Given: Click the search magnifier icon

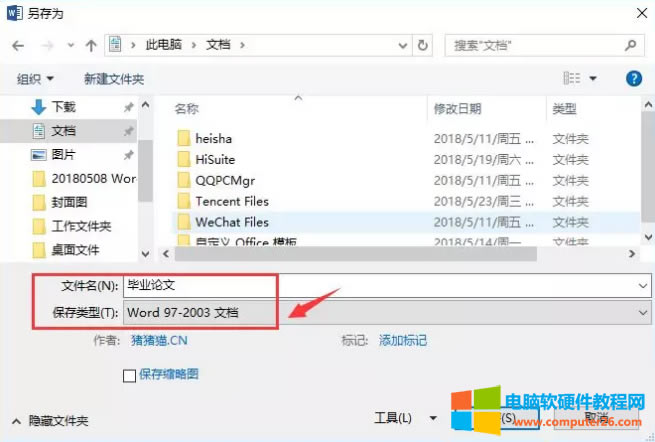Looking at the screenshot, I should [x=630, y=45].
